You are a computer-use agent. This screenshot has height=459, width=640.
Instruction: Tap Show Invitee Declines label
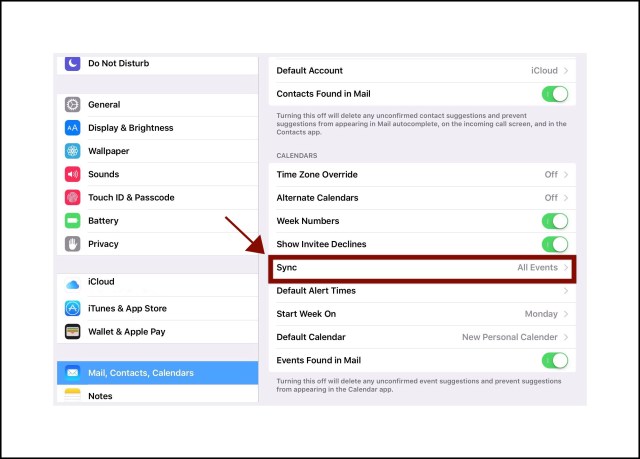tap(321, 244)
